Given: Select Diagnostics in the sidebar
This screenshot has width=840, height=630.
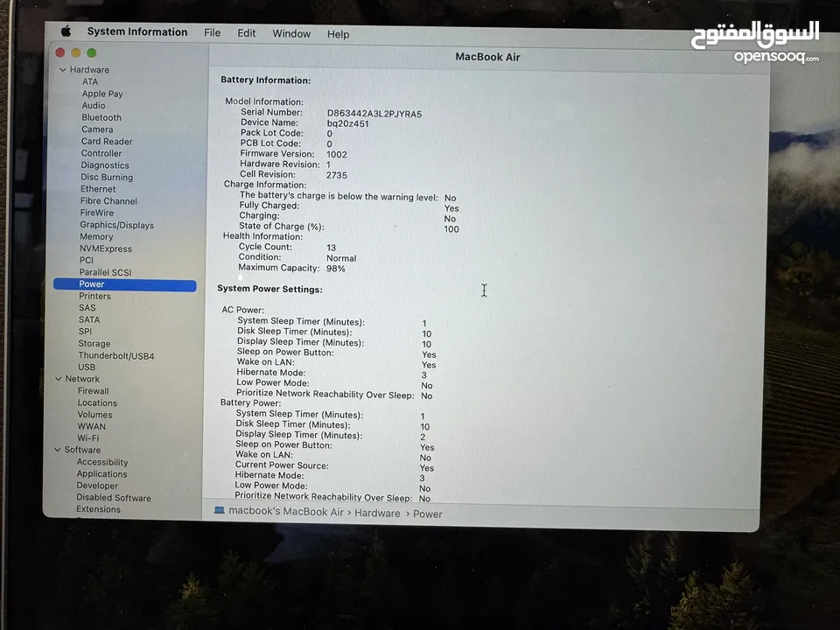Looking at the screenshot, I should coord(105,165).
